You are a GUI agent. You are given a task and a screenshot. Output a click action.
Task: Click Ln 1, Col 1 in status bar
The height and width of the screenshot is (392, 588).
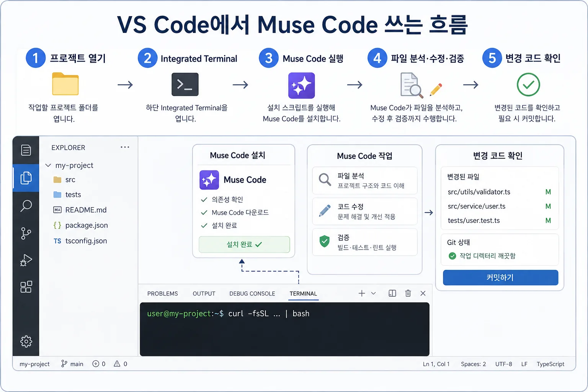coord(436,364)
